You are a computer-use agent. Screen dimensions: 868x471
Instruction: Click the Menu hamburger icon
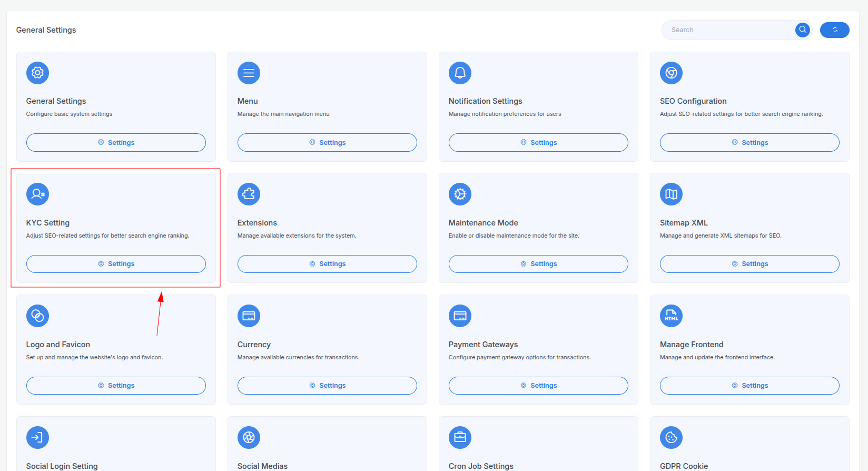pyautogui.click(x=249, y=73)
